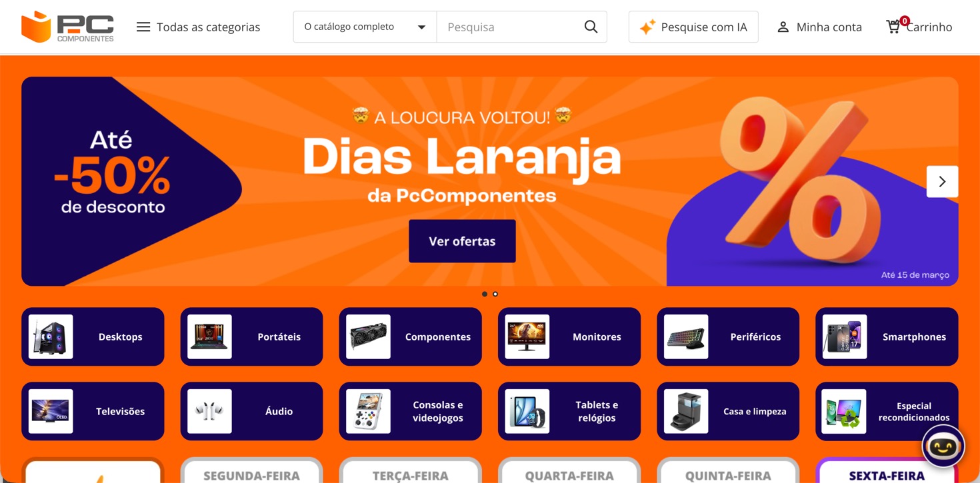Select the Segunda-feira tab
This screenshot has width=980, height=483.
pyautogui.click(x=251, y=471)
